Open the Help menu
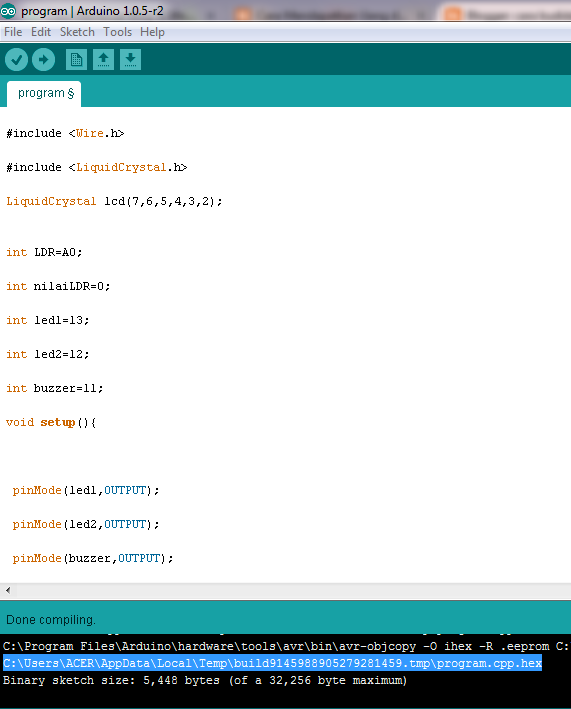 point(152,32)
